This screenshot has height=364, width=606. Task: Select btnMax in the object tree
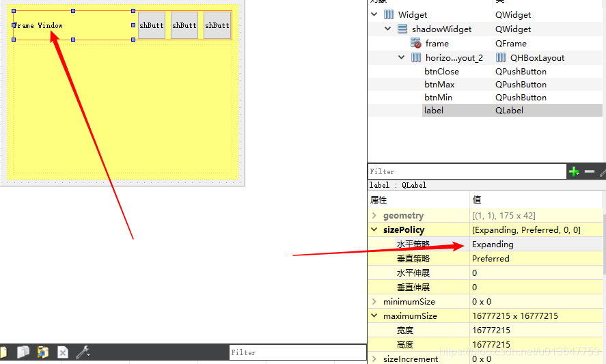pos(439,84)
